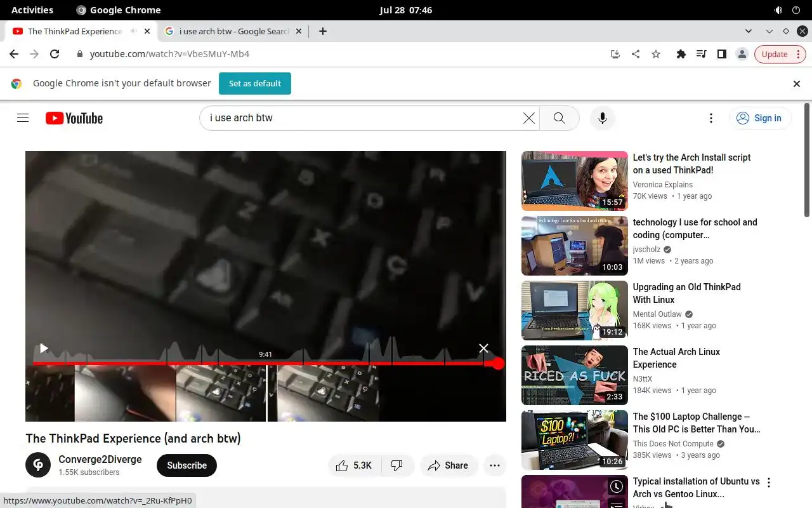Open Converge2Diverge channel name link

click(x=100, y=459)
